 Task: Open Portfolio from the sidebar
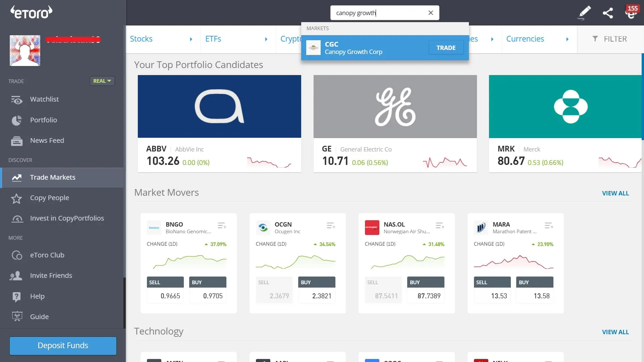[x=43, y=120]
